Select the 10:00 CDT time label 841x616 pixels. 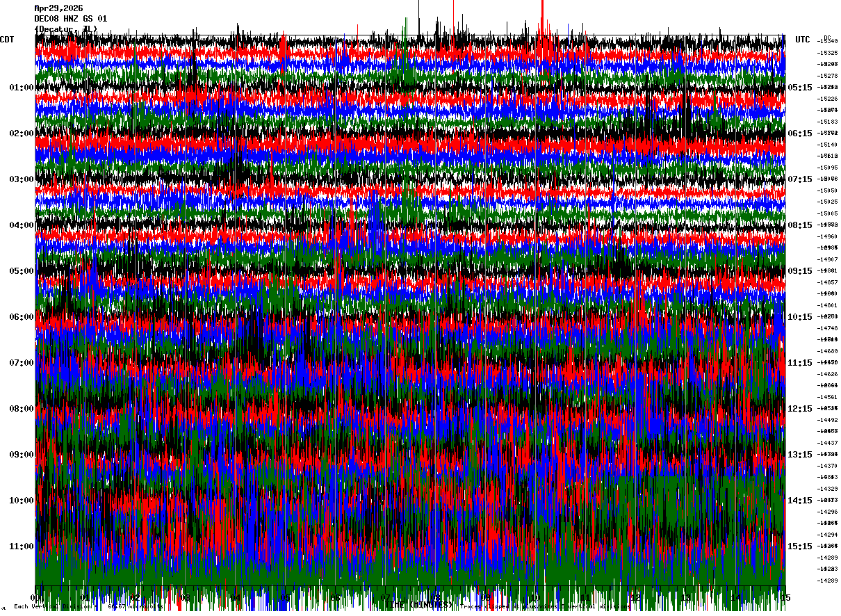(22, 501)
